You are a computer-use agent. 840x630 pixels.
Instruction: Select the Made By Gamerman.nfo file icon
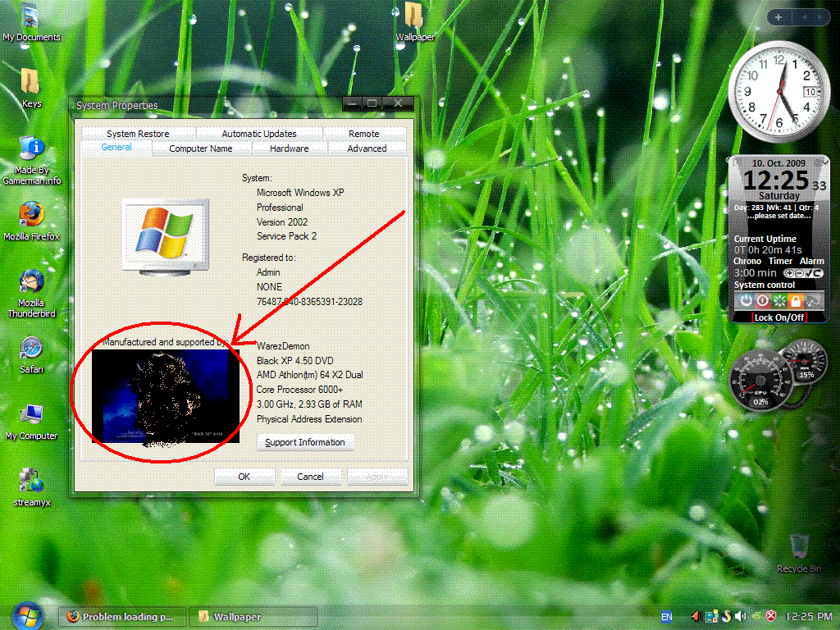pyautogui.click(x=31, y=160)
